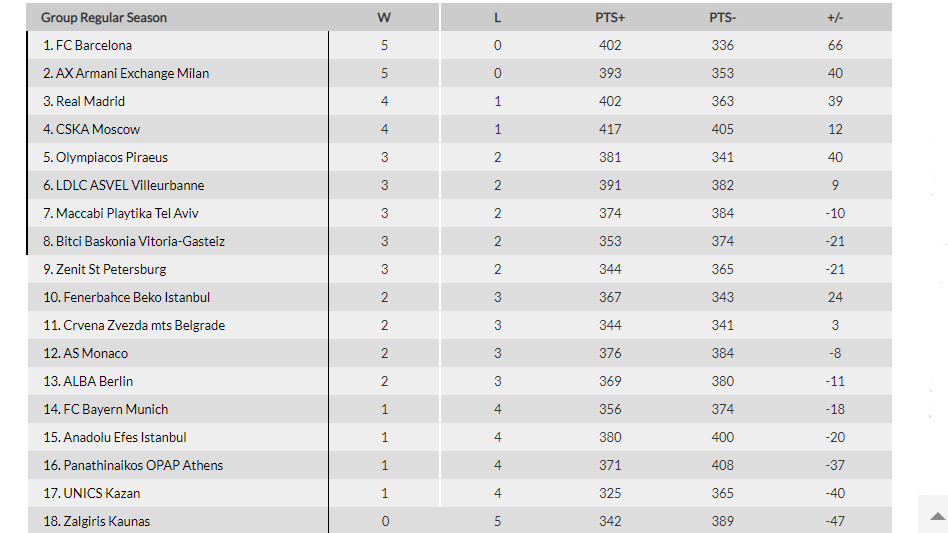
Task: Sort standings by +/- header
Action: (835, 18)
